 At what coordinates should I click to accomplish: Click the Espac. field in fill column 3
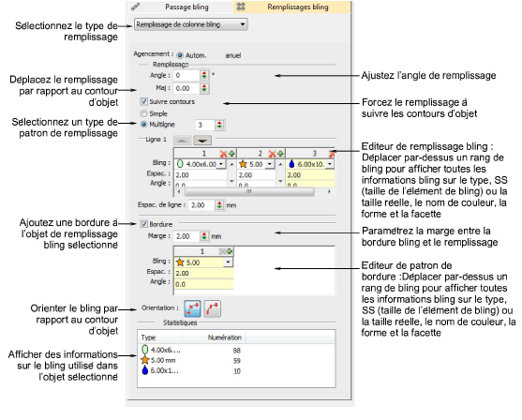click(310, 175)
